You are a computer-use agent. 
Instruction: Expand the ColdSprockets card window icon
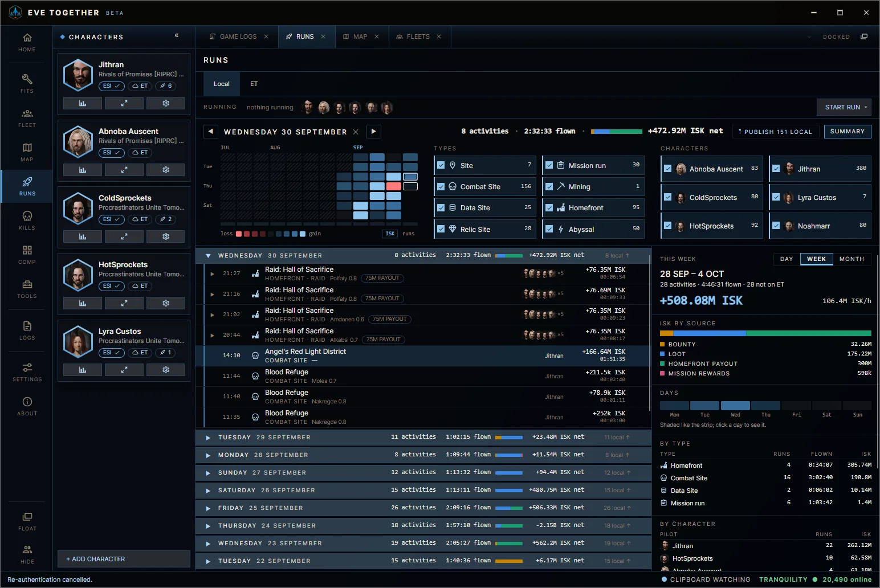pyautogui.click(x=124, y=236)
